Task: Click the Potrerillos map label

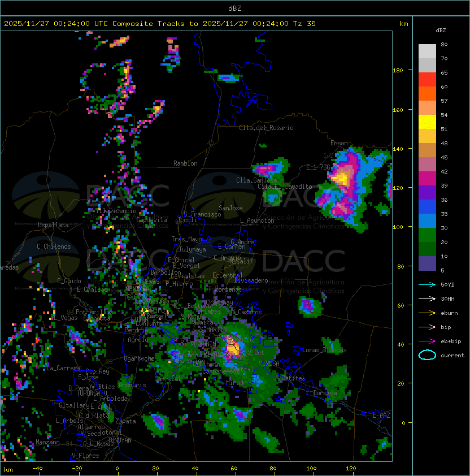Action: pos(94,312)
